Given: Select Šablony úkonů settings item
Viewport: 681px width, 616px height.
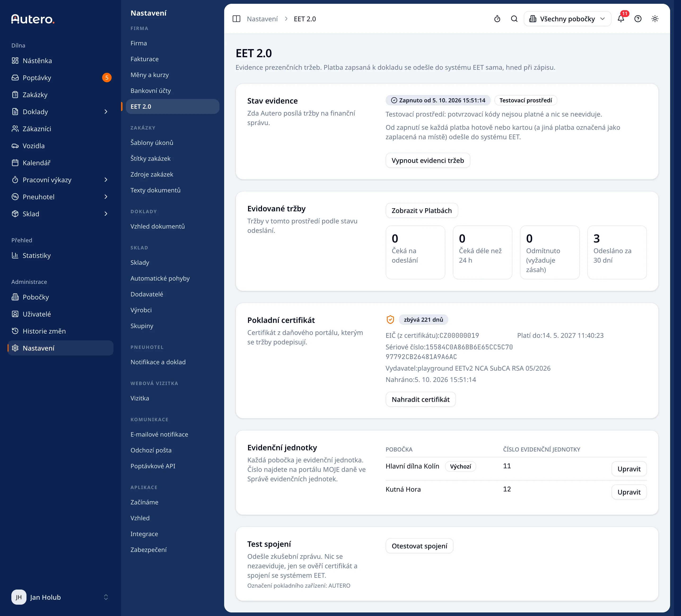Looking at the screenshot, I should 172,143.
